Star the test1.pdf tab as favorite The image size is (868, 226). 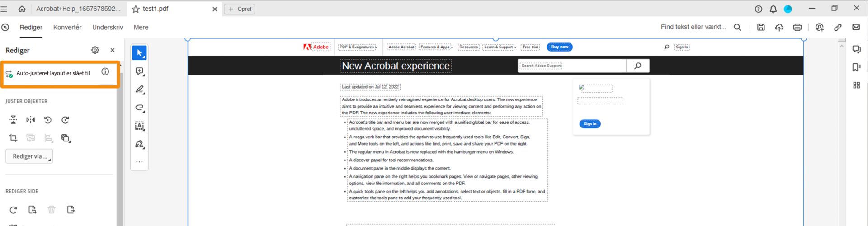click(x=136, y=9)
